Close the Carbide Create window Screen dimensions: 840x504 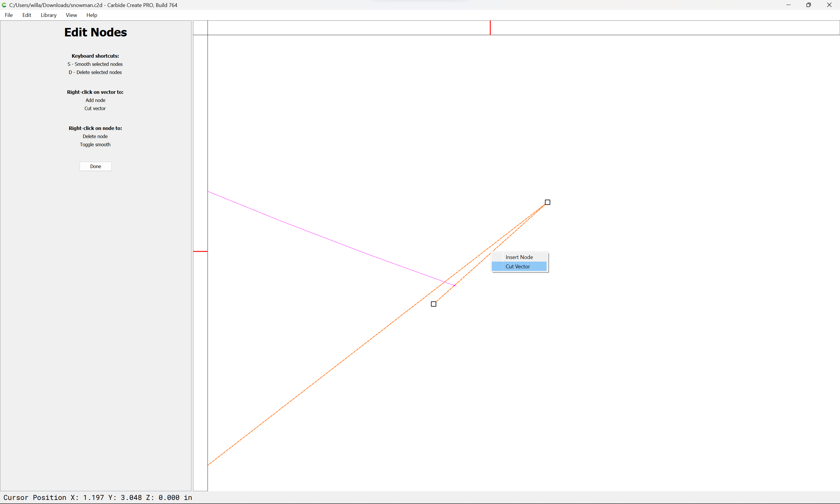(829, 5)
